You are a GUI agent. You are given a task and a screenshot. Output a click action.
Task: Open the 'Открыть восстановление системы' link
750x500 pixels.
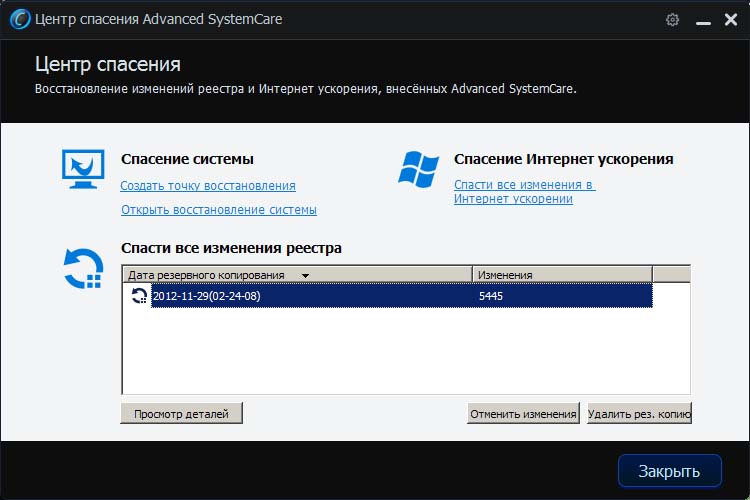tap(219, 210)
